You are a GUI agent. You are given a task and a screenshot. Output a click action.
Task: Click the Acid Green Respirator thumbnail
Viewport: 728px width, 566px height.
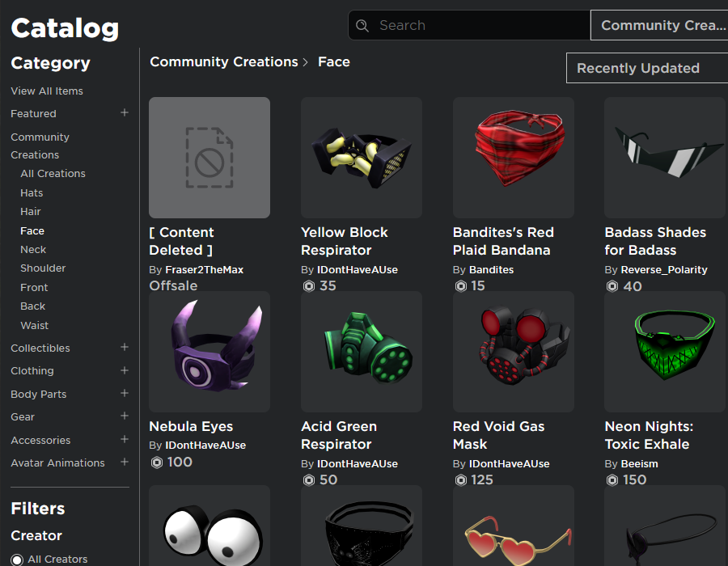[x=362, y=352]
